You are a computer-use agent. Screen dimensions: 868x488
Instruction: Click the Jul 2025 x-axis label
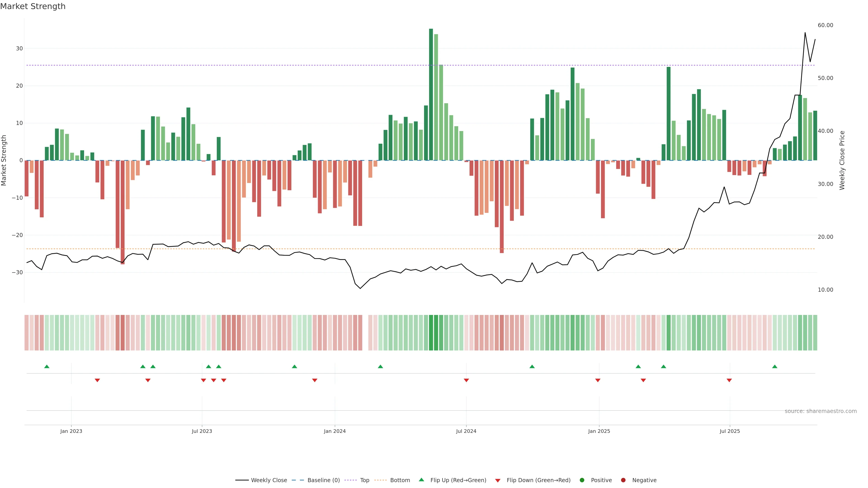[x=729, y=431]
